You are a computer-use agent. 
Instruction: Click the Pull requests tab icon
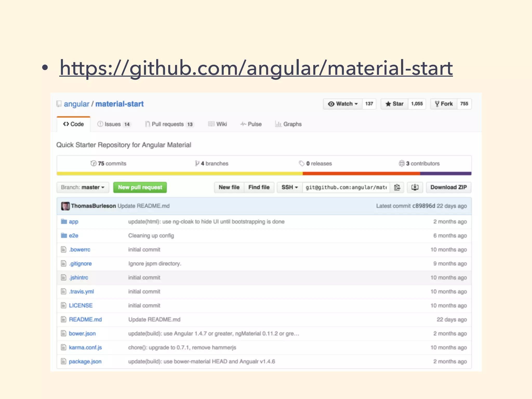148,124
